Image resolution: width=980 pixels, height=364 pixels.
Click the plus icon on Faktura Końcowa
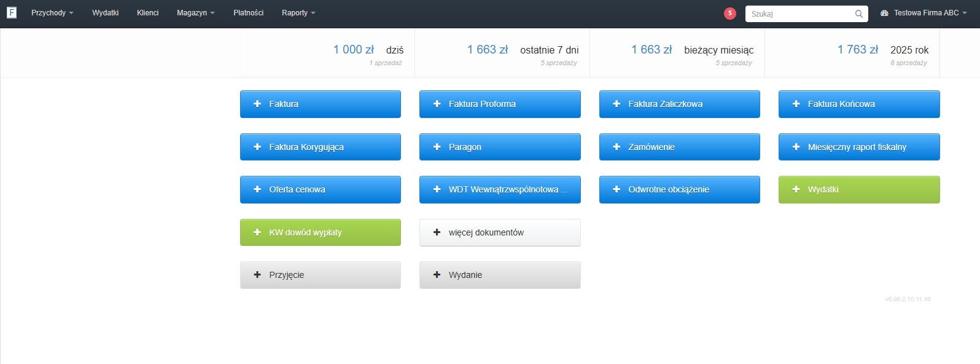click(x=796, y=104)
